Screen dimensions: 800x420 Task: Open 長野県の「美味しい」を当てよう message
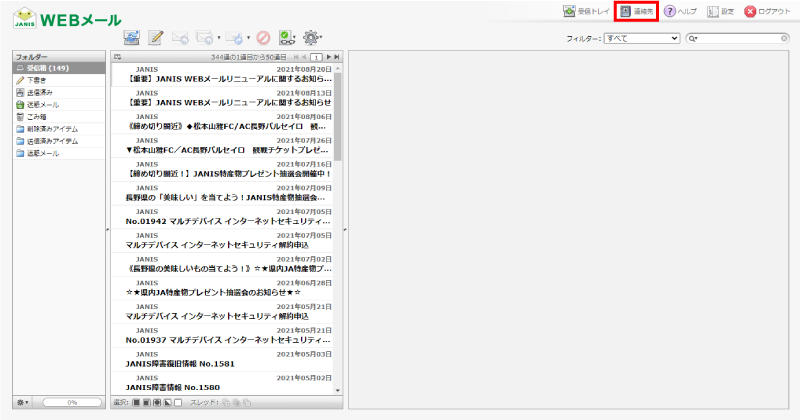pyautogui.click(x=222, y=193)
